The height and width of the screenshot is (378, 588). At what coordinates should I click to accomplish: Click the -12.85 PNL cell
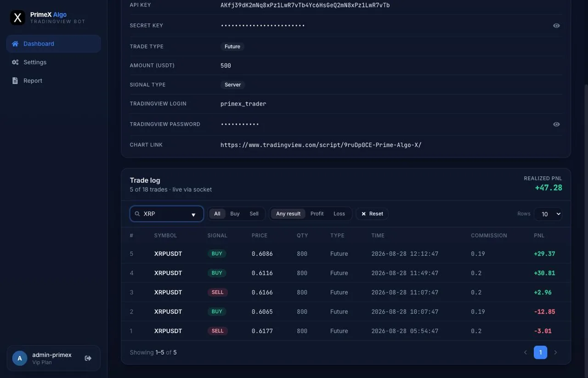tap(544, 311)
